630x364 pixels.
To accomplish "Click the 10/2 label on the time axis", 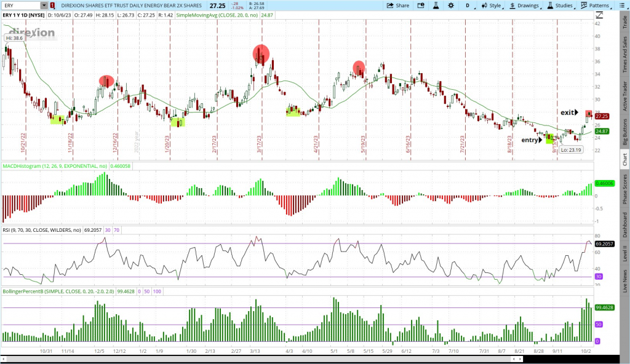I will tap(586, 351).
